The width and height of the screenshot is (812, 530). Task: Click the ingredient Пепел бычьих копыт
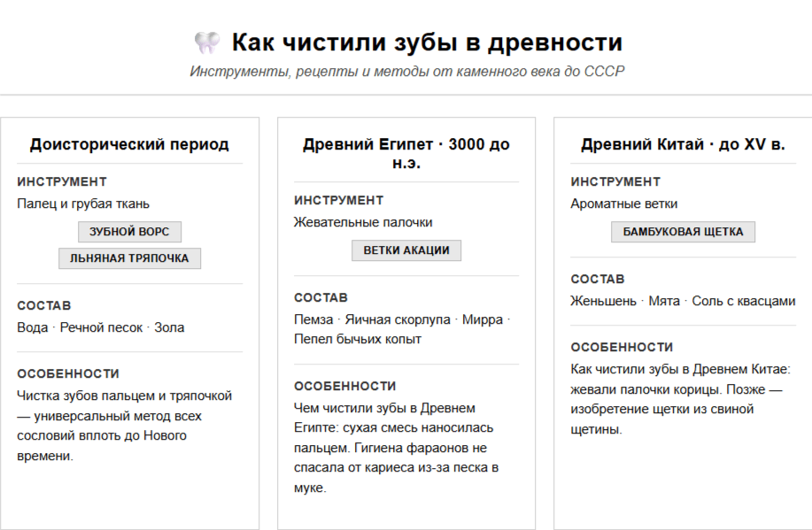click(x=358, y=340)
